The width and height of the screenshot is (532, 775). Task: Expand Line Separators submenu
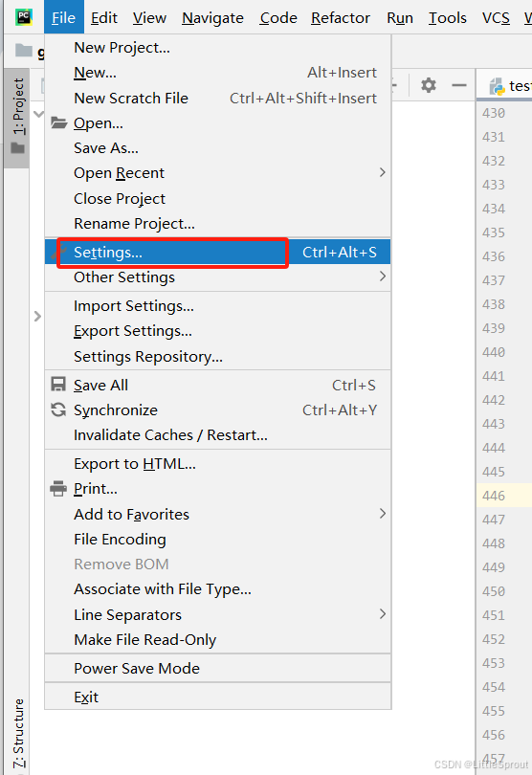[x=217, y=614]
